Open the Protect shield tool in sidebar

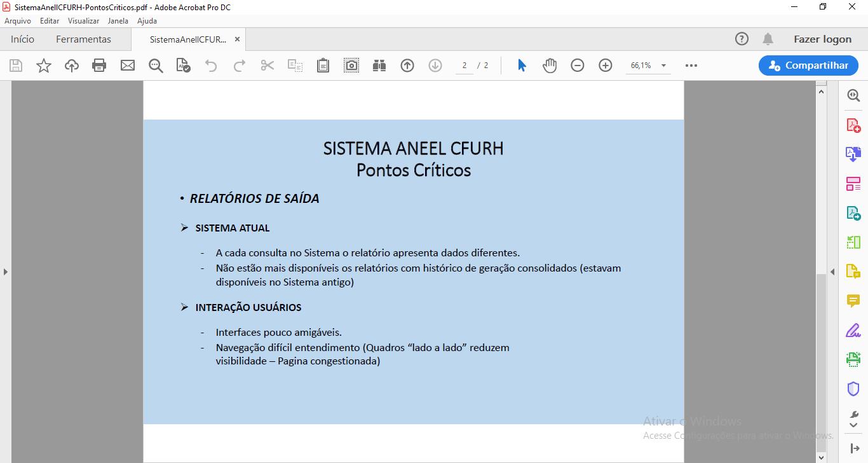click(853, 389)
